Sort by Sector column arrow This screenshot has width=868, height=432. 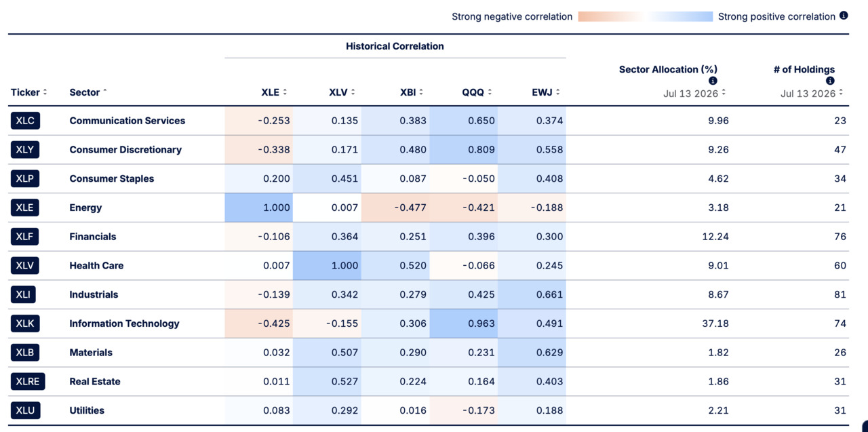(105, 92)
